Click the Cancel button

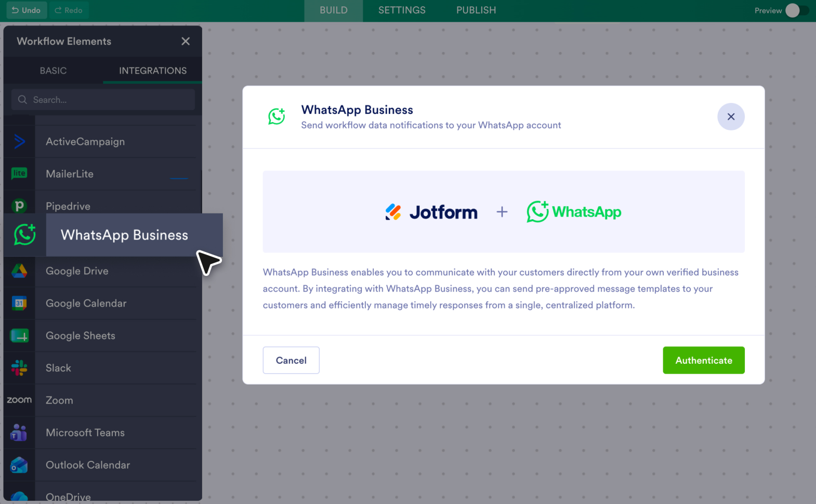[x=291, y=360]
